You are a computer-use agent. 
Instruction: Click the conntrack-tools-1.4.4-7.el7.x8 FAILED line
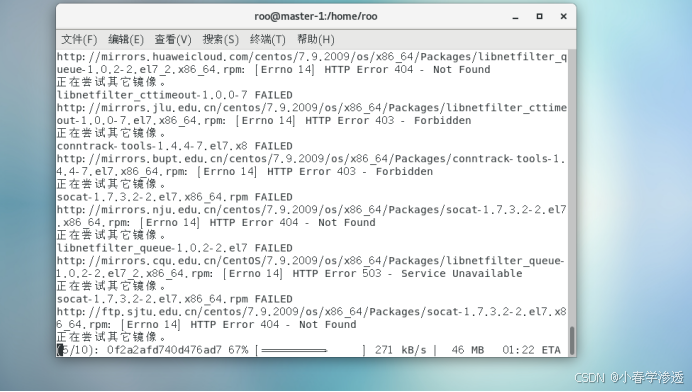[x=175, y=146]
